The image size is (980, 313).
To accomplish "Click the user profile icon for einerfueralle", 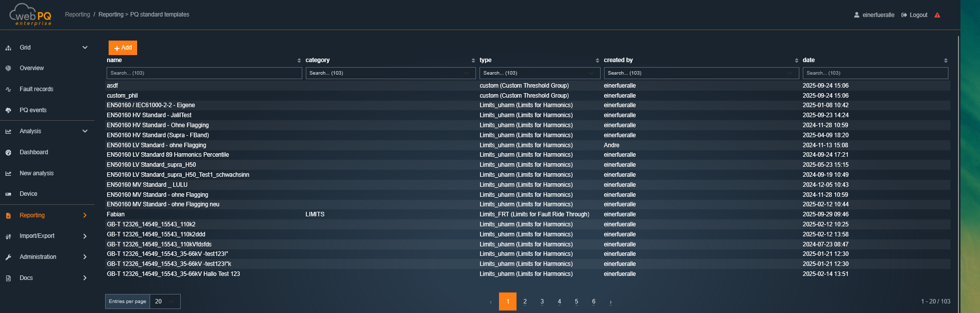I will tap(856, 15).
